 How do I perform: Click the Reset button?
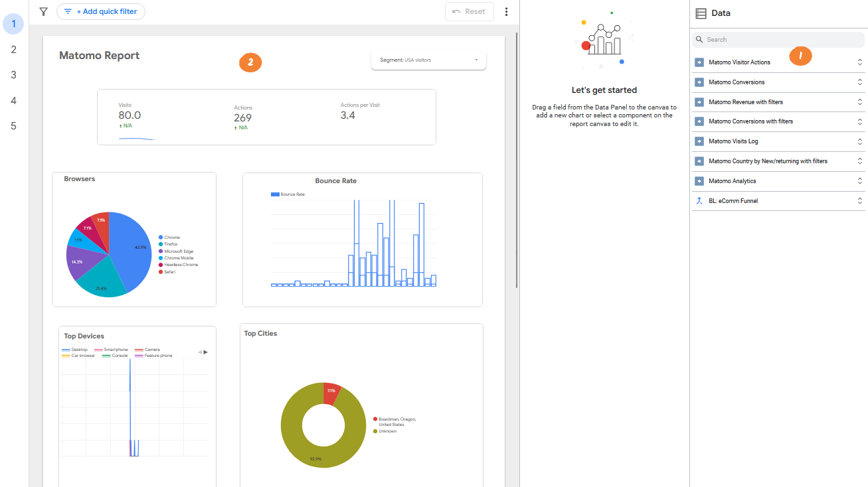469,11
